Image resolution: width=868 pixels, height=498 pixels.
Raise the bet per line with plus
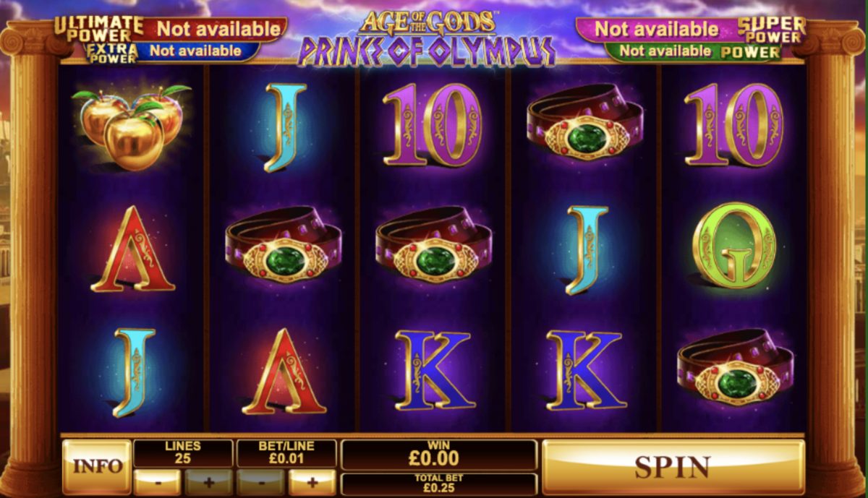pyautogui.click(x=312, y=481)
